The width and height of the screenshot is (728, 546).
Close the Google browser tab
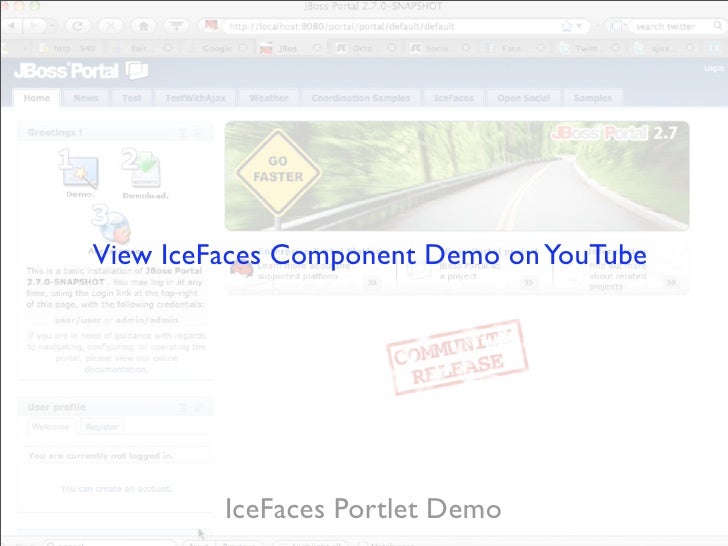click(242, 48)
